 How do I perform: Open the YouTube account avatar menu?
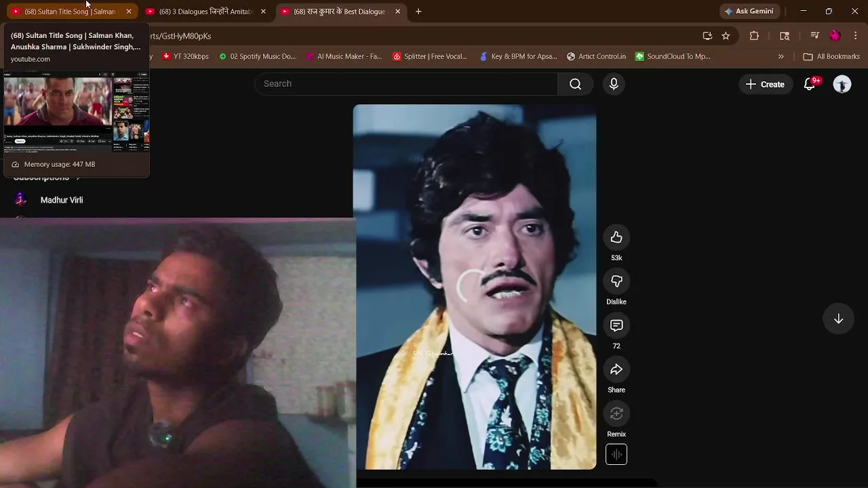tap(842, 84)
